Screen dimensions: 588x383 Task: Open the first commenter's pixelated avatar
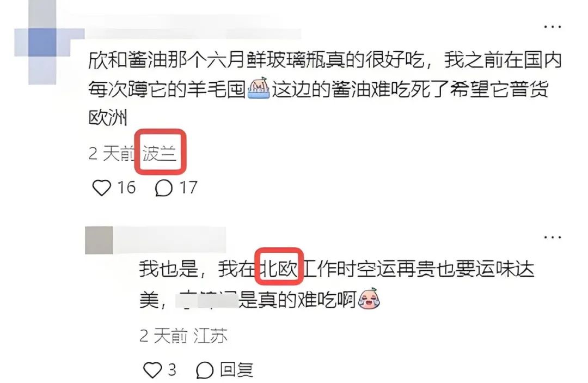coord(43,43)
